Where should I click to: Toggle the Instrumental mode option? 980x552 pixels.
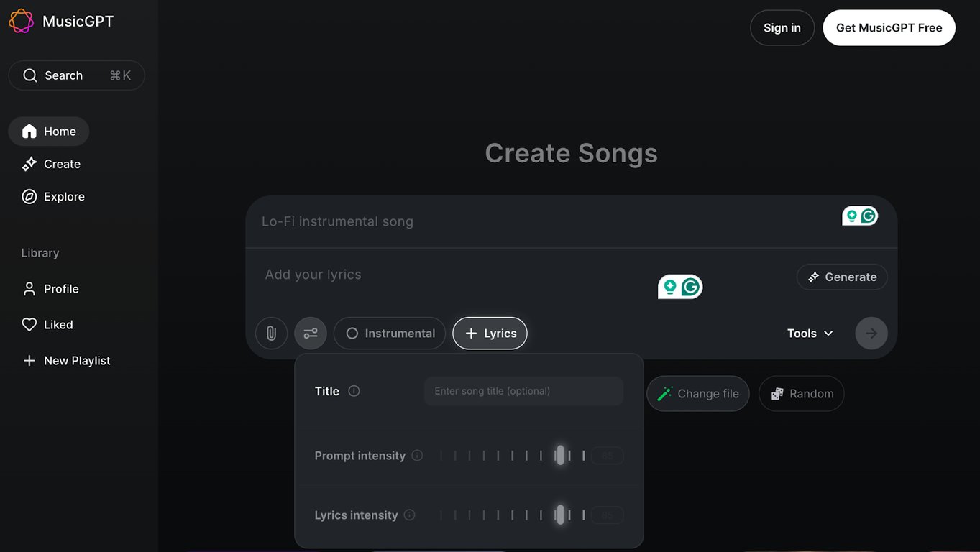click(x=389, y=333)
